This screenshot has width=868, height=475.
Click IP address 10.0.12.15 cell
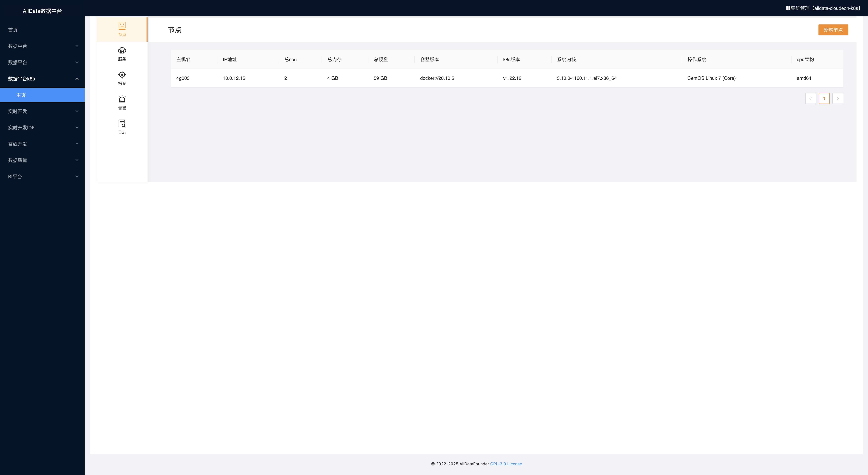tap(234, 78)
